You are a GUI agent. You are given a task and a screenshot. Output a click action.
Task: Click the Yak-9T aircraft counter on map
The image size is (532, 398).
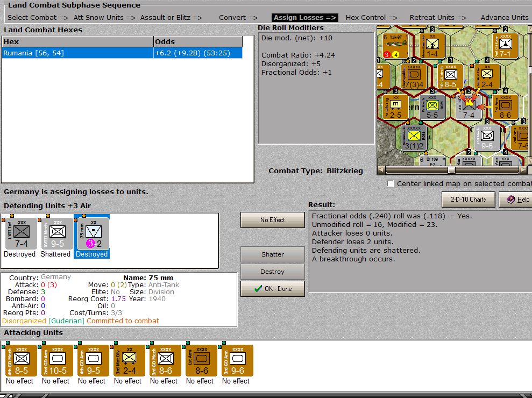tap(395, 46)
